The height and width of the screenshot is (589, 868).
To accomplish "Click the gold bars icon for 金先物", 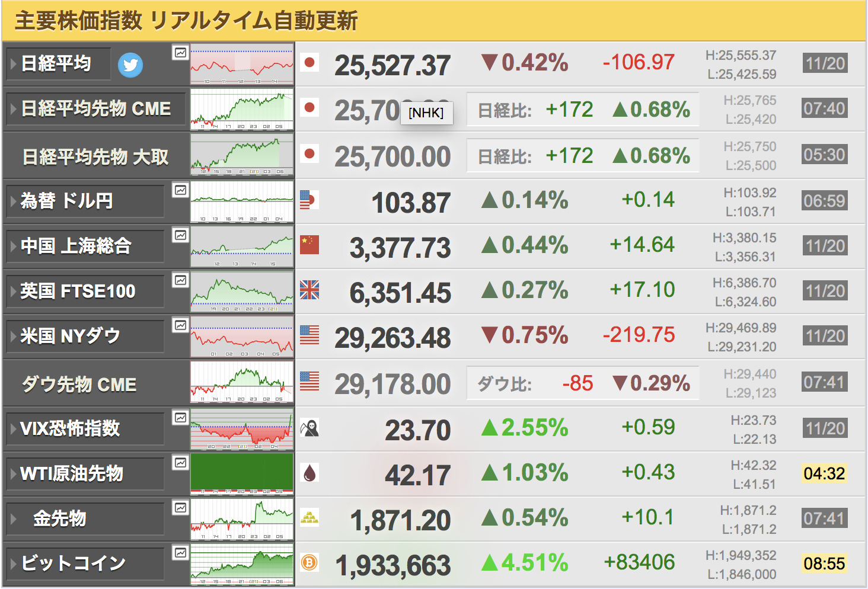I will (x=309, y=517).
